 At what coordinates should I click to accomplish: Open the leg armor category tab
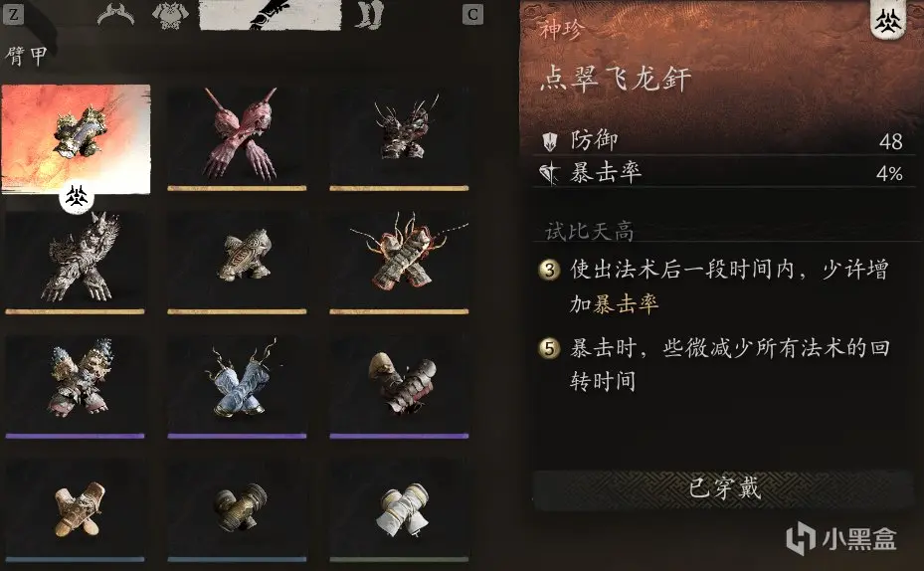tap(369, 14)
